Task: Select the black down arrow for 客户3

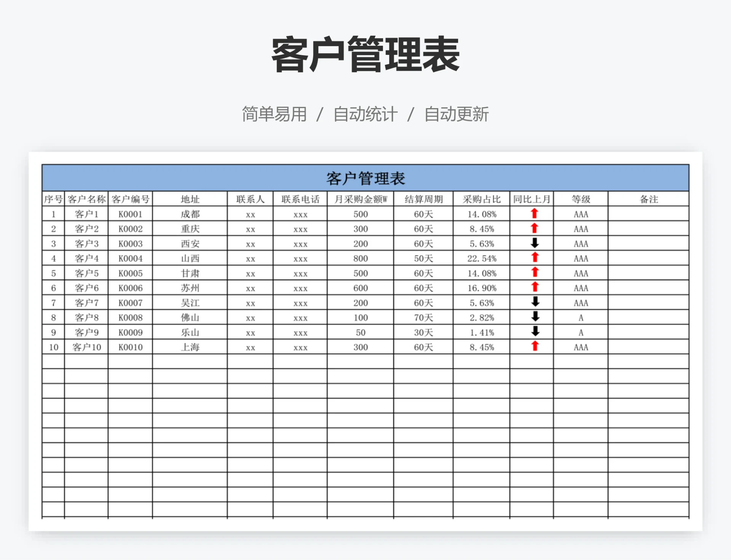Action: (x=535, y=244)
